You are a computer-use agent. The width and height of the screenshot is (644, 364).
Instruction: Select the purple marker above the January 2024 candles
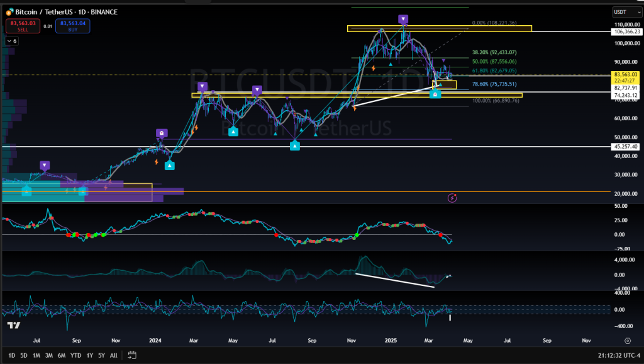[x=162, y=134]
